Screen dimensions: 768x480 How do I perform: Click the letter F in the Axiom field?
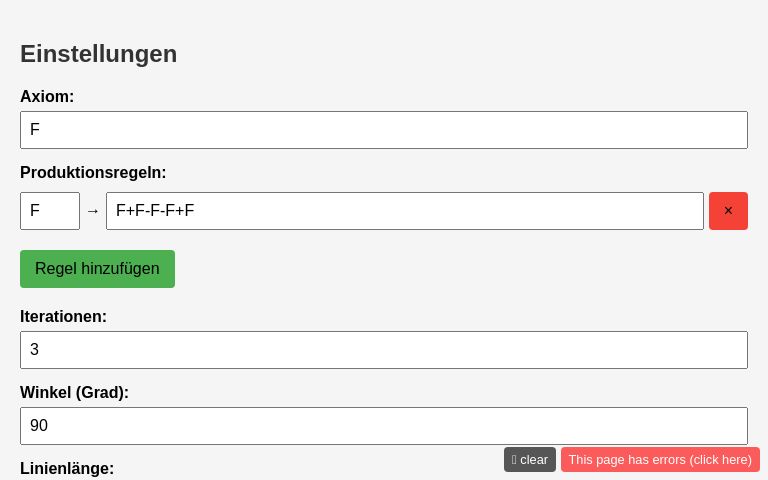[35, 130]
